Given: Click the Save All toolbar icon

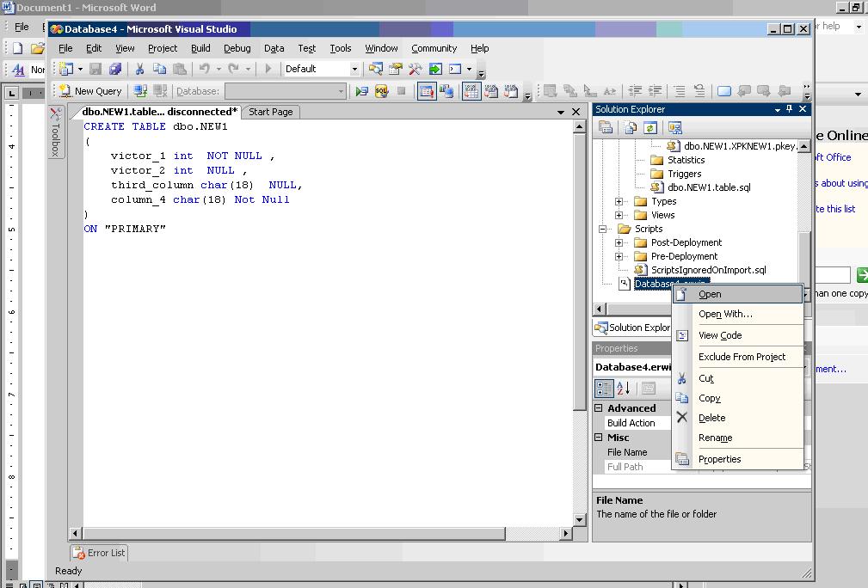Looking at the screenshot, I should (x=115, y=69).
